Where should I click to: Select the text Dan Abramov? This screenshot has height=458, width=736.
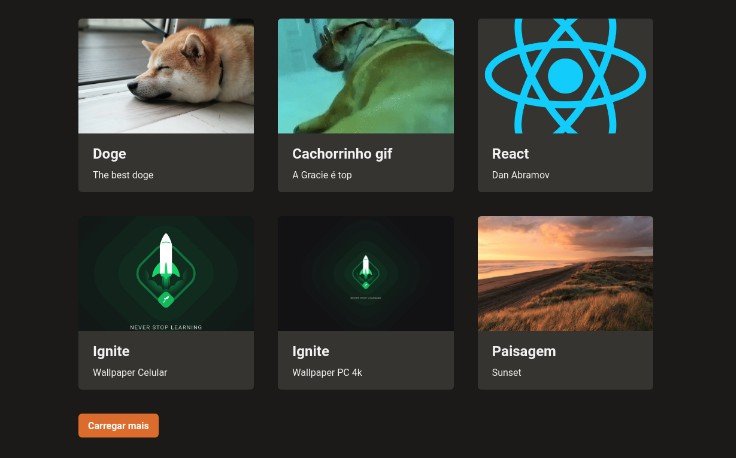(x=521, y=175)
